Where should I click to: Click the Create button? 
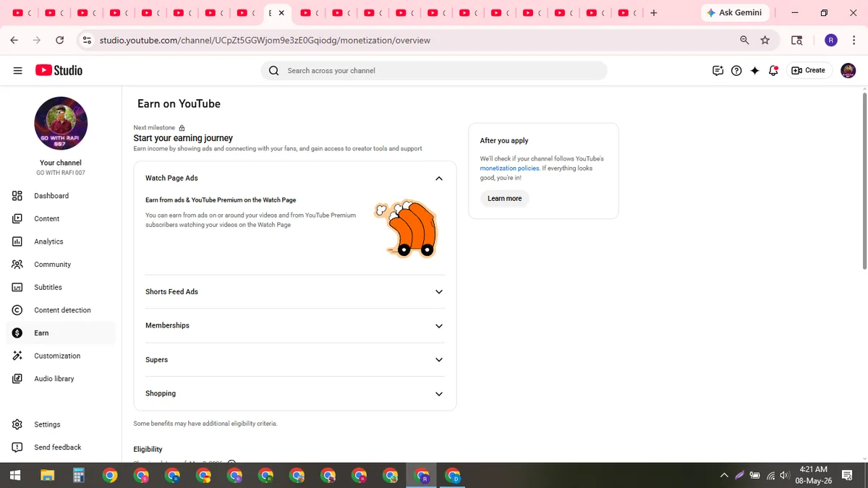click(x=808, y=70)
